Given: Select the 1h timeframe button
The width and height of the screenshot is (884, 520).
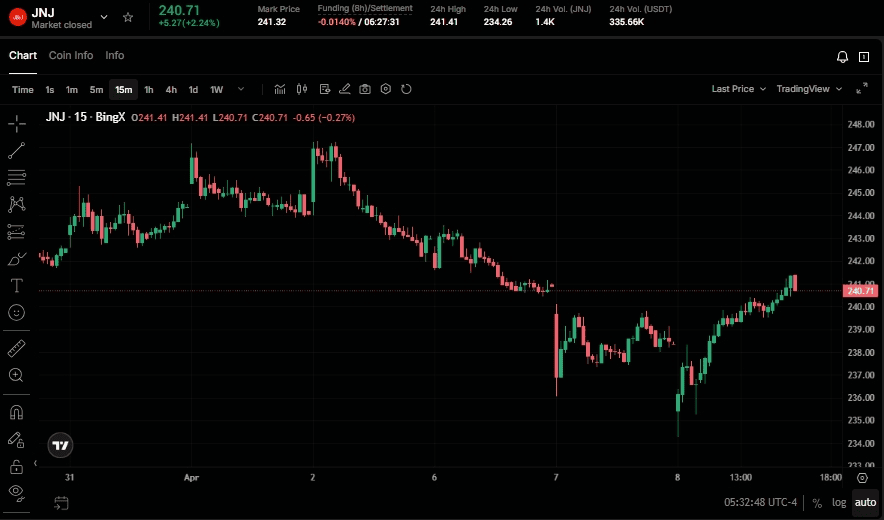Looking at the screenshot, I should coord(149,89).
